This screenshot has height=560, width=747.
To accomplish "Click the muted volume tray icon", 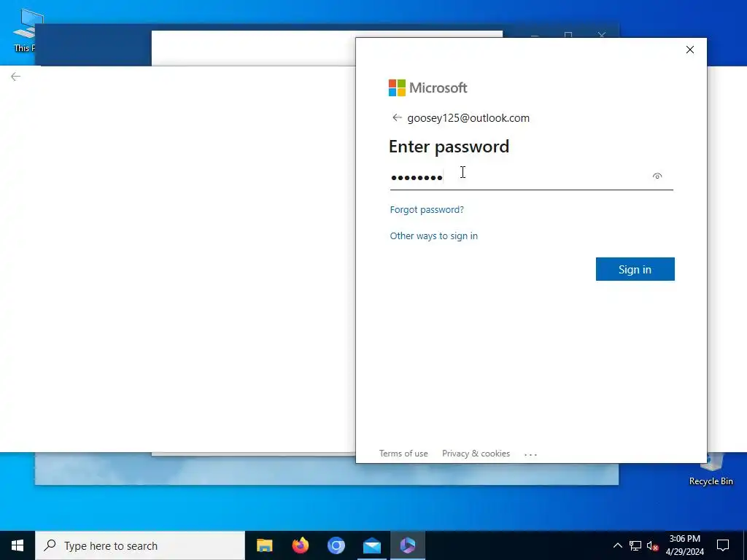I will (652, 545).
